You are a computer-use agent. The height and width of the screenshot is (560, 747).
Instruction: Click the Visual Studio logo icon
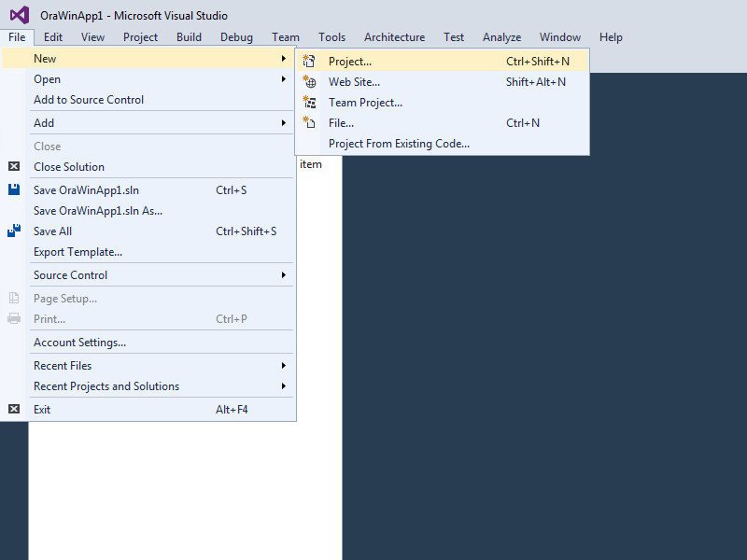click(19, 15)
